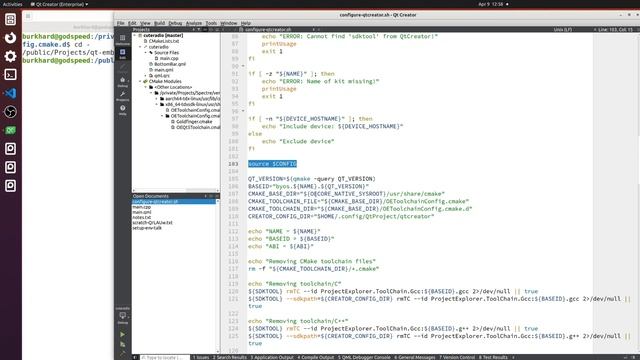Screen dimensions: 640x360
Task: Open the Edit menu
Action: 132,23
